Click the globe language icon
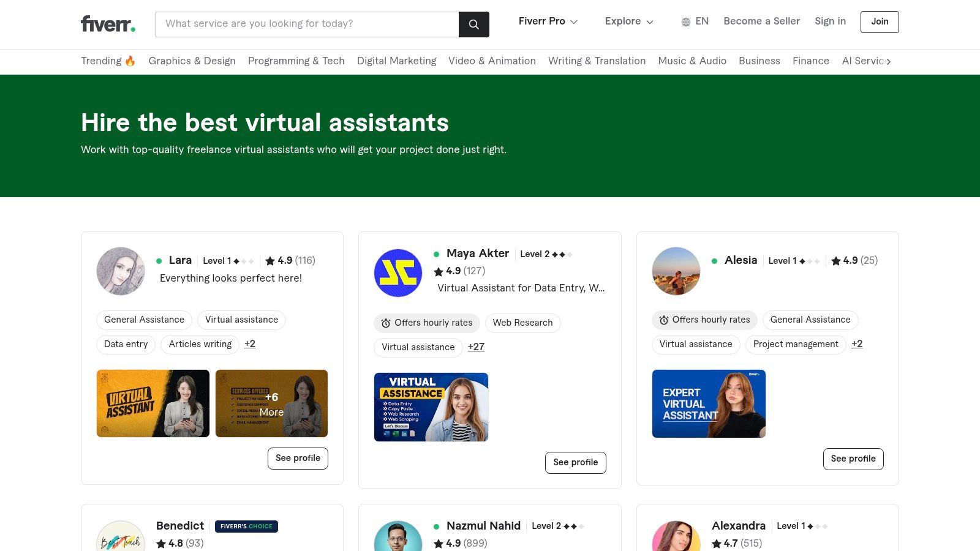 click(686, 22)
